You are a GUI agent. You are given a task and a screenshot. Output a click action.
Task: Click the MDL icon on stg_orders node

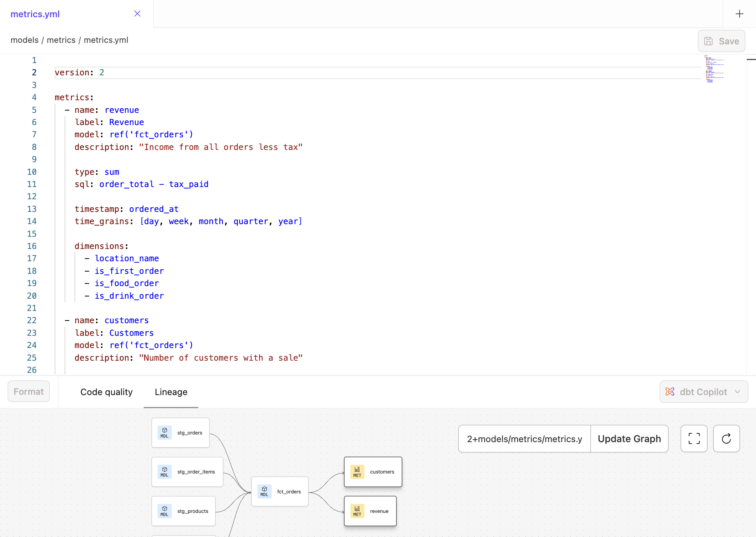click(164, 432)
